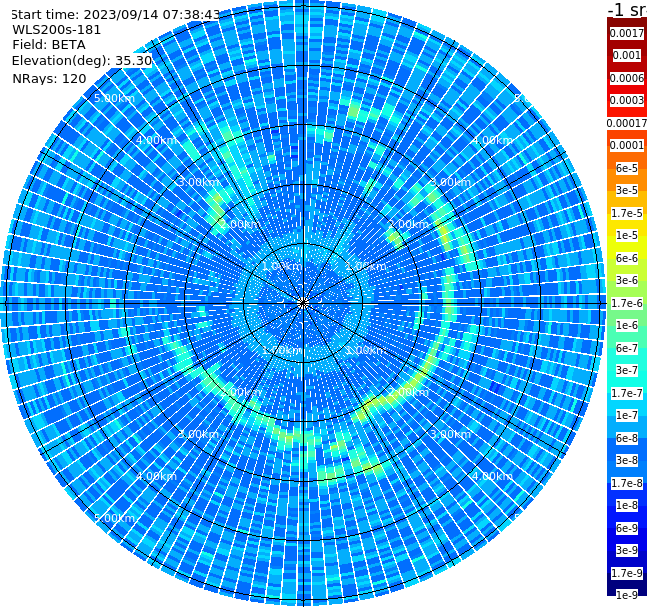Click the 1e-6 colorbar label
Image resolution: width=647 pixels, height=607 pixels.
pos(626,325)
